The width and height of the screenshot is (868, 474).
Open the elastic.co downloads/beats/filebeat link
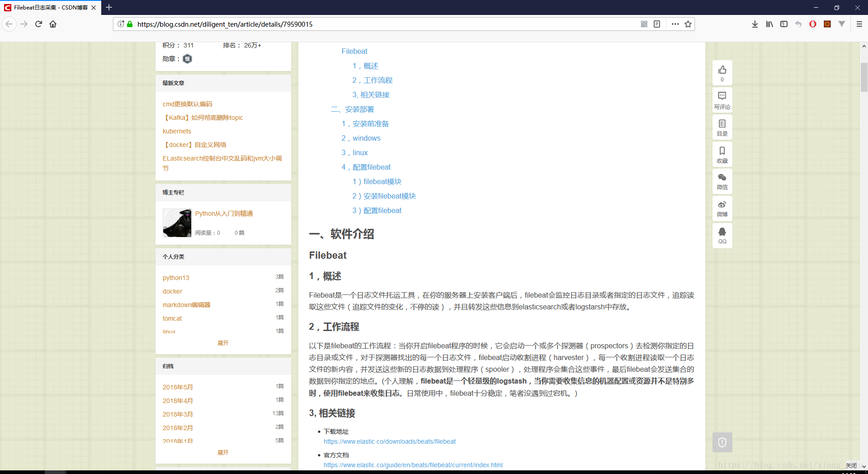click(x=390, y=441)
